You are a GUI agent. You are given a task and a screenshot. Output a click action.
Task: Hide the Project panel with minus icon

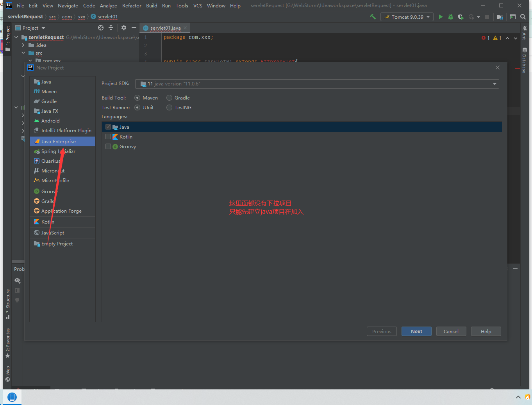pos(134,28)
